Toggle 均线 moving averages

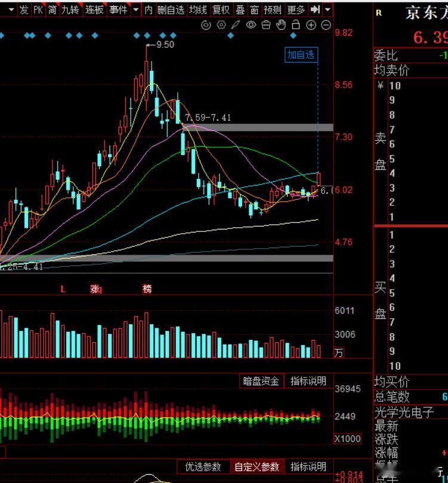(197, 10)
